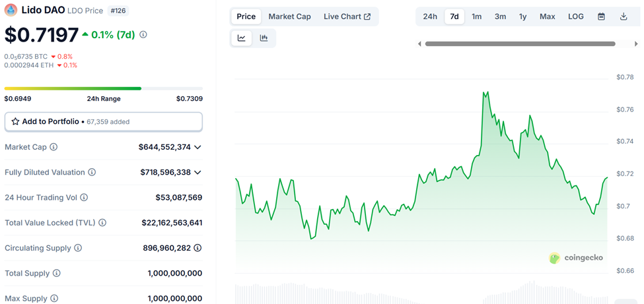Click the 0.1% (7d) change text
The image size is (644, 304).
(x=114, y=35)
